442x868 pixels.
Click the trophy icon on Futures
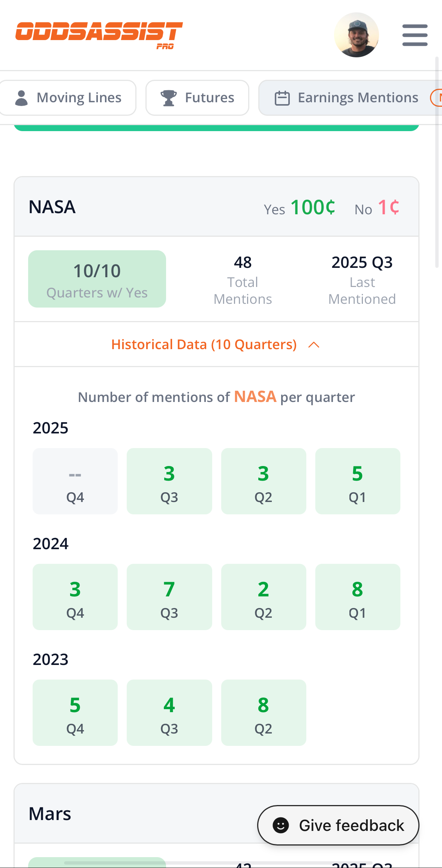[x=168, y=97]
